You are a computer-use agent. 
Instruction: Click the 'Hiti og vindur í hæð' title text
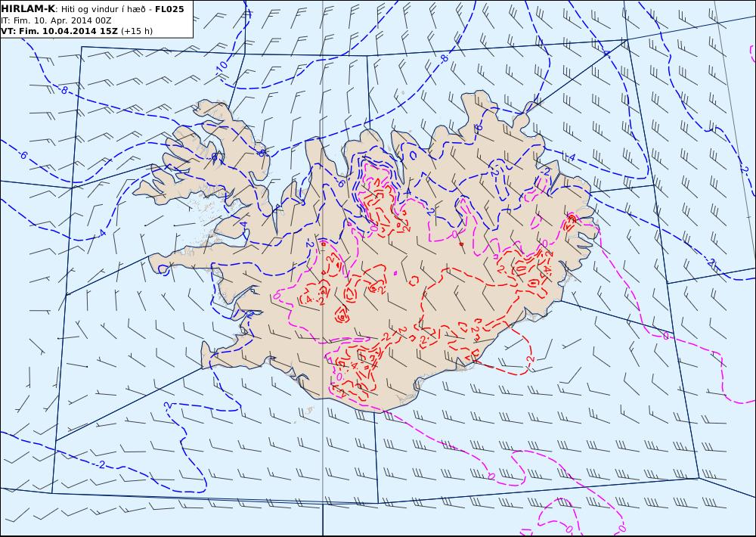[x=103, y=9]
